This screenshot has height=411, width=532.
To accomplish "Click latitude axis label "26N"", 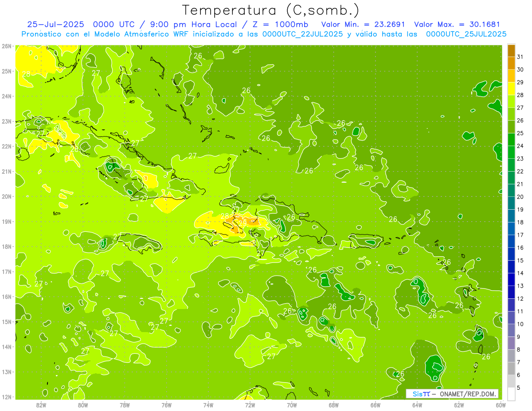I will pyautogui.click(x=7, y=46).
